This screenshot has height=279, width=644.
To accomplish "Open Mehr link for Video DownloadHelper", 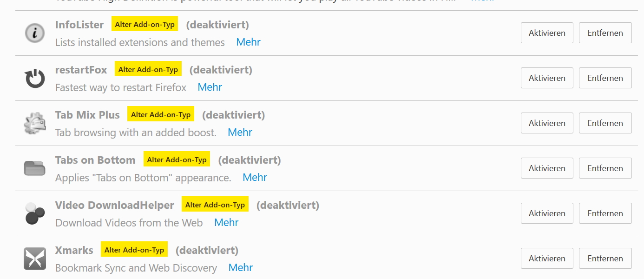I will click(x=226, y=223).
